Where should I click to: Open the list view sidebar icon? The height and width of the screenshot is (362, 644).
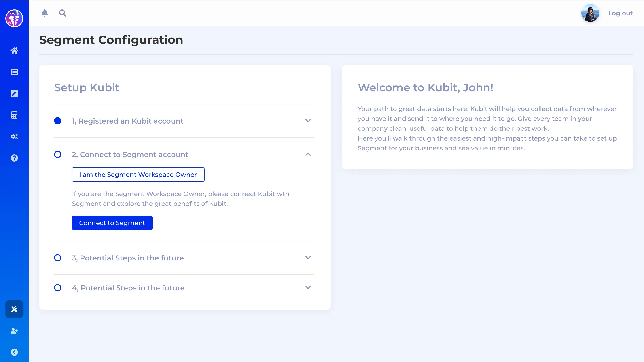pos(14,72)
